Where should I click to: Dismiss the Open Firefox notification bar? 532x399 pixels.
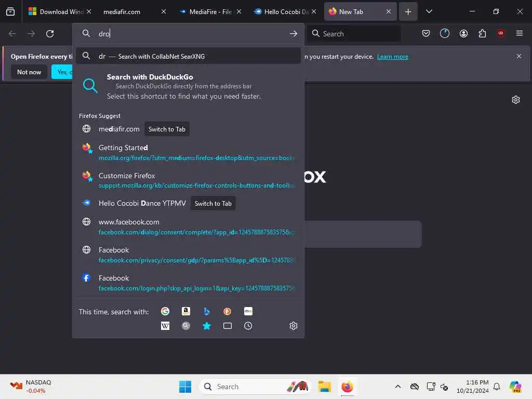pyautogui.click(x=519, y=56)
